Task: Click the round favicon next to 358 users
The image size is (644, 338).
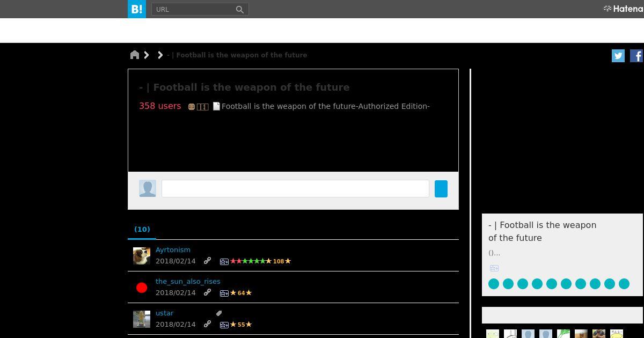Action: [x=192, y=107]
